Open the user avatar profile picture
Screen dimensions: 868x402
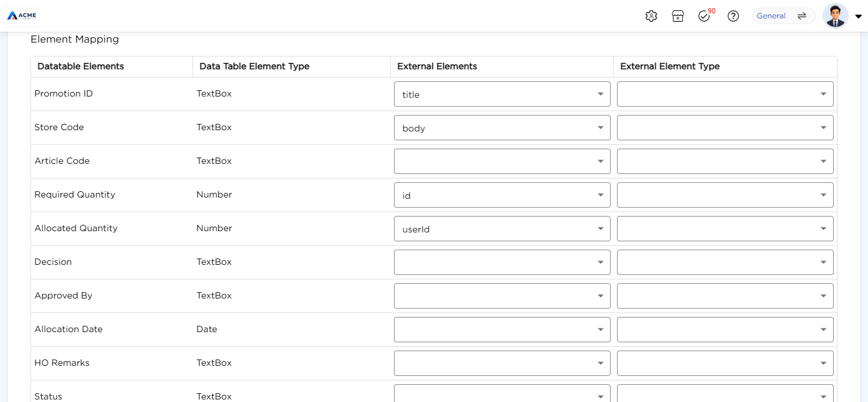pyautogui.click(x=835, y=16)
